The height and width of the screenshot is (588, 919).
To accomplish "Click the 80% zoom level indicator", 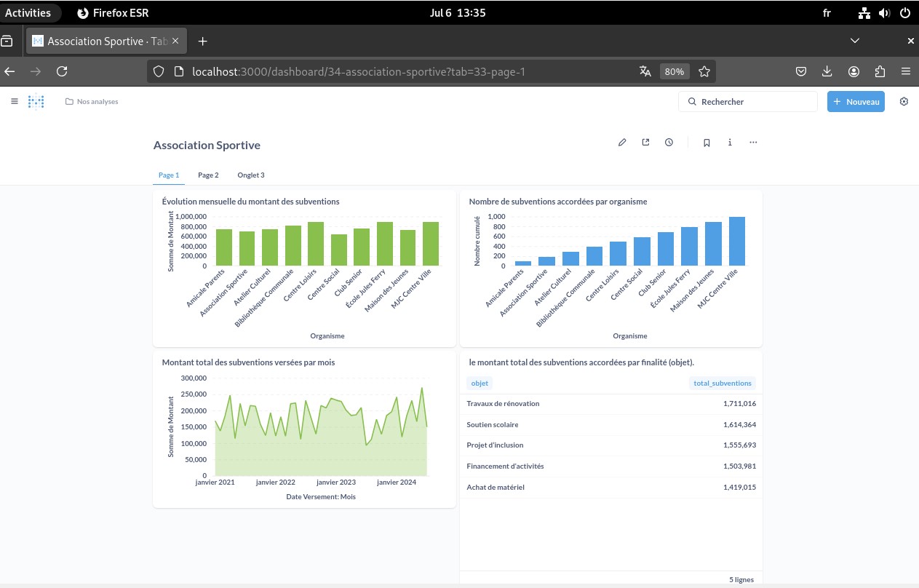I will click(674, 71).
